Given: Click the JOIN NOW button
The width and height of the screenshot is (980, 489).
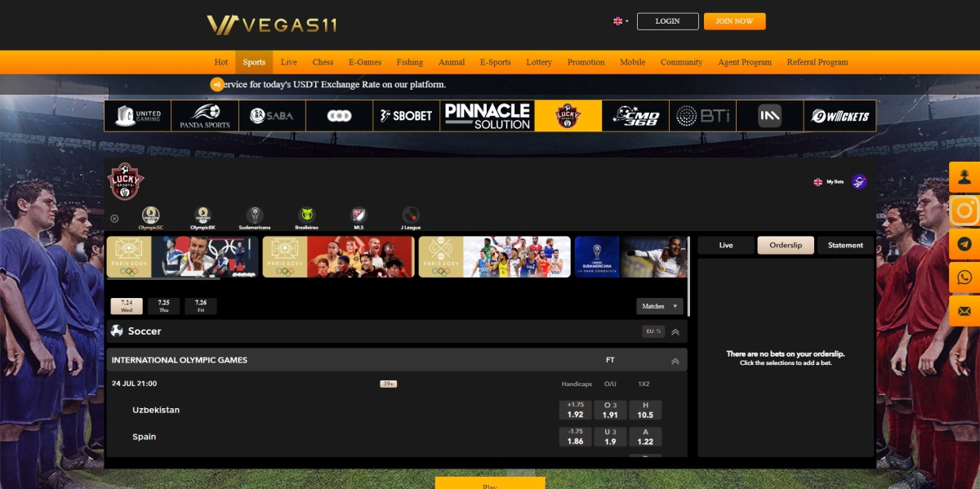Looking at the screenshot, I should point(734,21).
